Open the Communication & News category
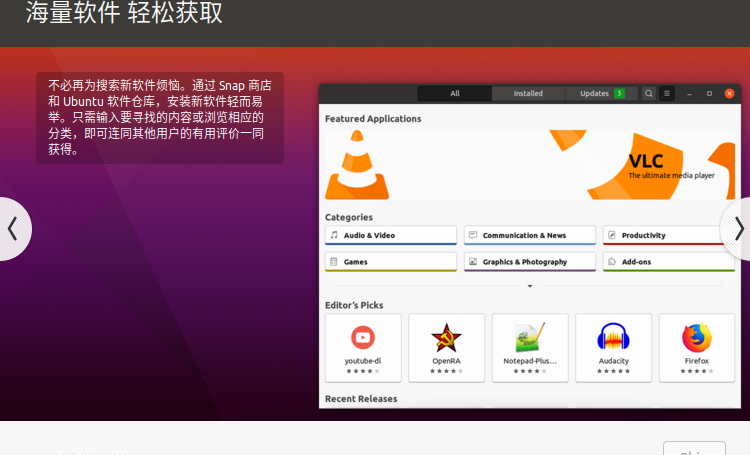Image resolution: width=750 pixels, height=455 pixels. coord(529,235)
